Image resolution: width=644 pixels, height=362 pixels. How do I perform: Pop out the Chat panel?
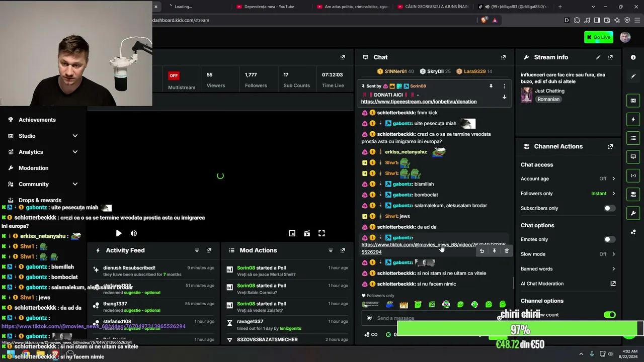[x=503, y=57]
